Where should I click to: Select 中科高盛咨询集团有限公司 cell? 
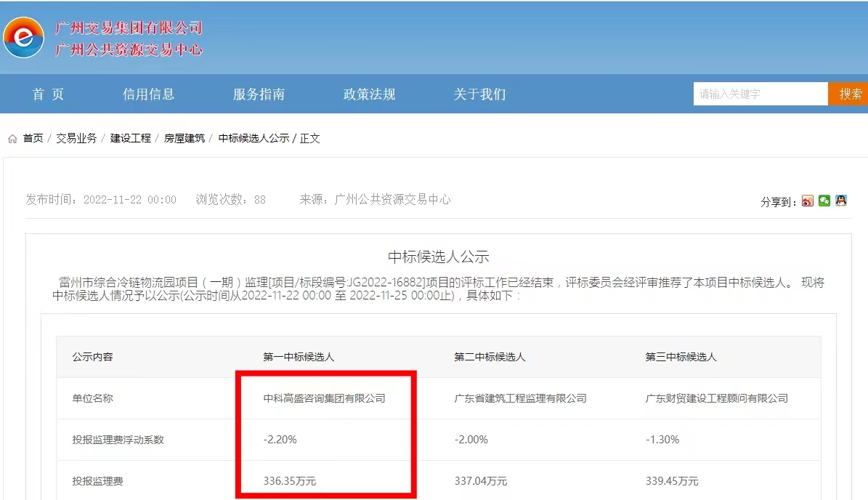[324, 398]
